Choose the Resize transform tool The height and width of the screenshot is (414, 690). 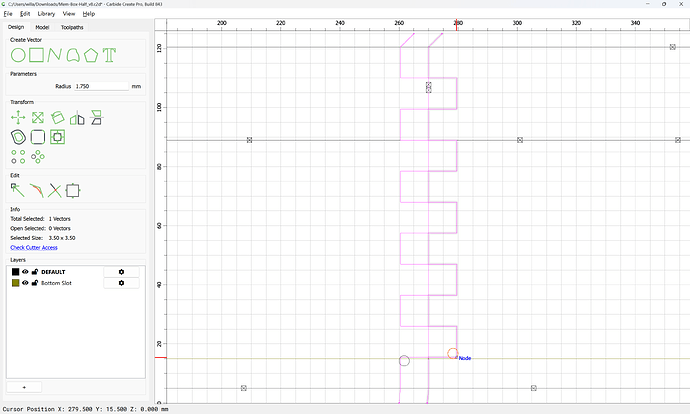[38, 118]
